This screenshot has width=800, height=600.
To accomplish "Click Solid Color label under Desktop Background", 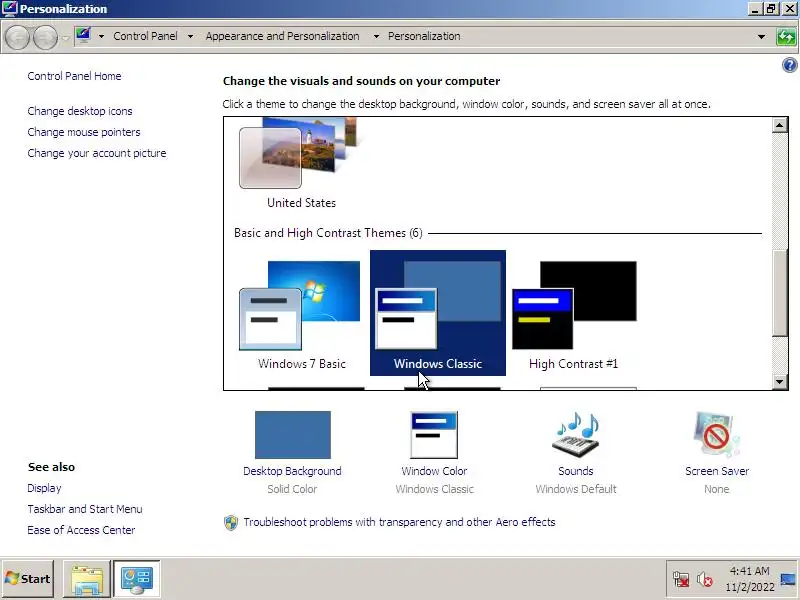I will (x=292, y=489).
